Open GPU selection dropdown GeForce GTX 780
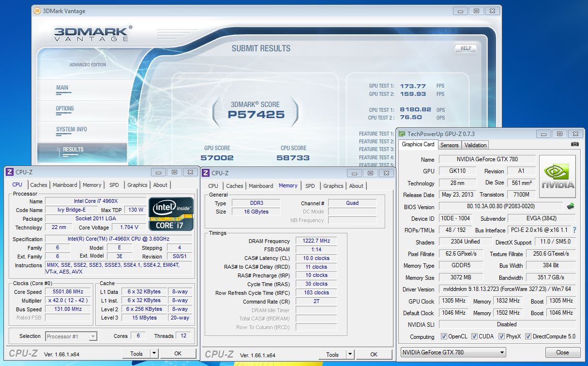This screenshot has width=588, height=366. (x=453, y=352)
